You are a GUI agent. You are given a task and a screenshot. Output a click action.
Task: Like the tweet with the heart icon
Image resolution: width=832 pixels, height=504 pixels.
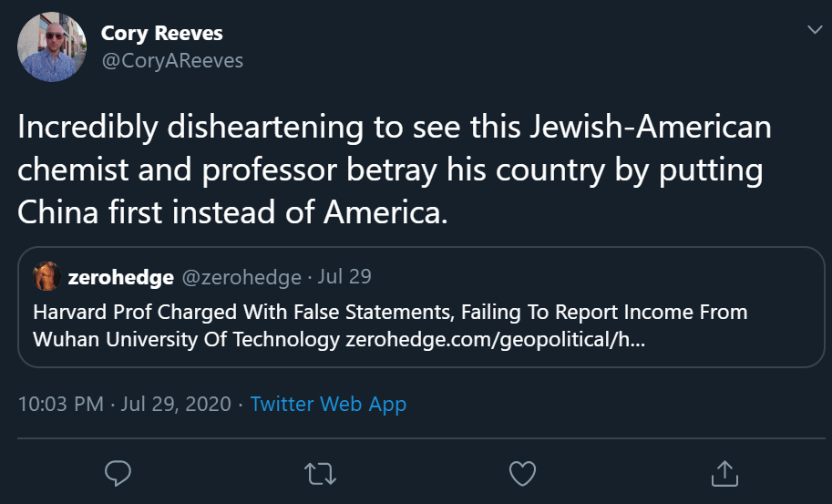pyautogui.click(x=521, y=472)
